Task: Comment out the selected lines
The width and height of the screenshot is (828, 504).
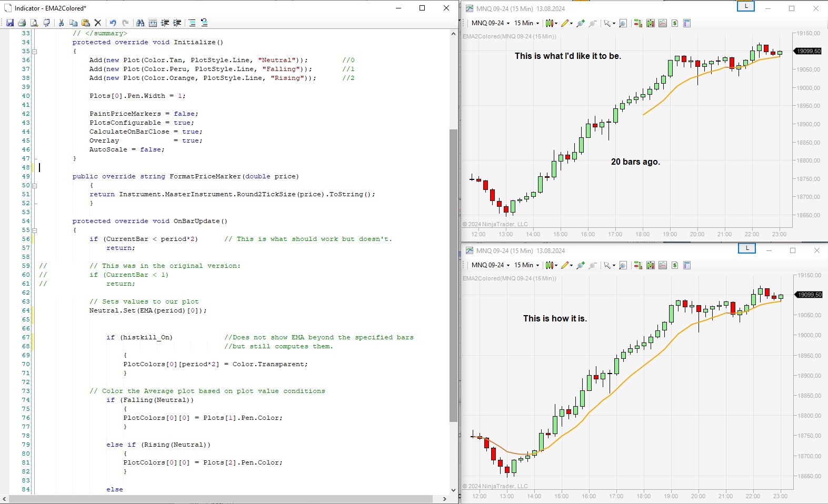Action: tap(192, 23)
